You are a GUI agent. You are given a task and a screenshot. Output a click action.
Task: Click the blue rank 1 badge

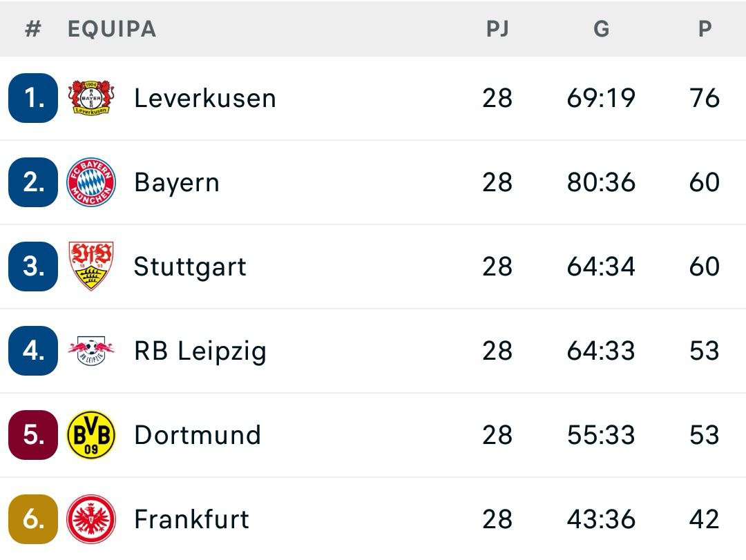tap(33, 98)
